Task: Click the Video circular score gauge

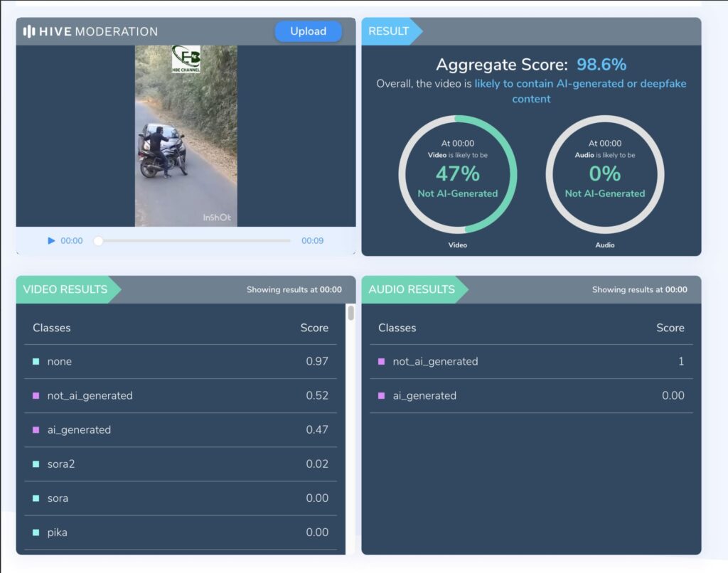Action: (x=458, y=174)
